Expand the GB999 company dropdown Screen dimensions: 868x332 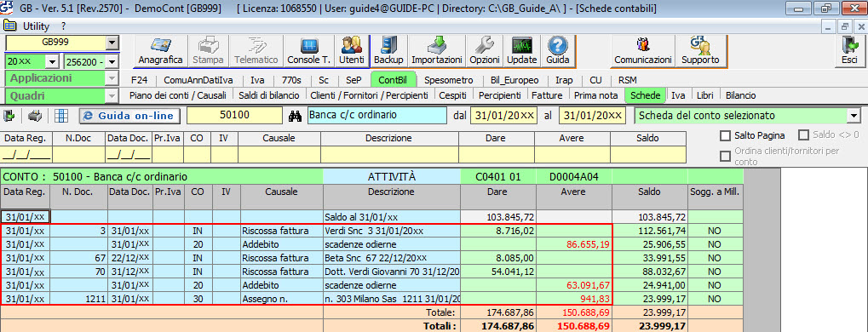(x=112, y=43)
